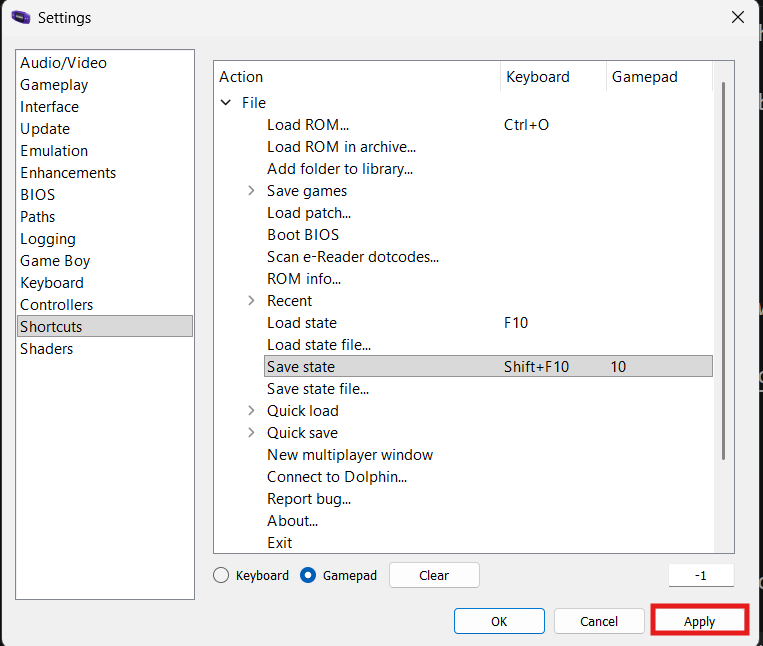Open the Keyboard settings page in sidebar
763x646 pixels.
pyautogui.click(x=105, y=283)
